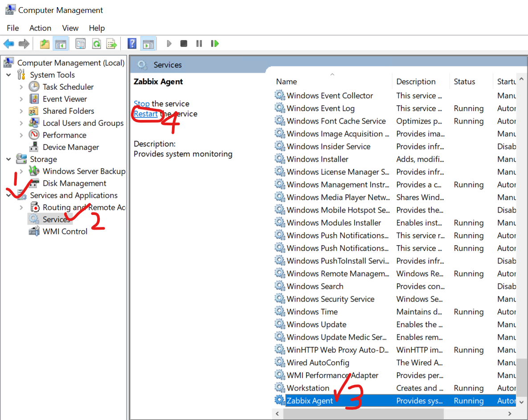528x420 pixels.
Task: Select Windows Server Backup node
Action: (84, 171)
